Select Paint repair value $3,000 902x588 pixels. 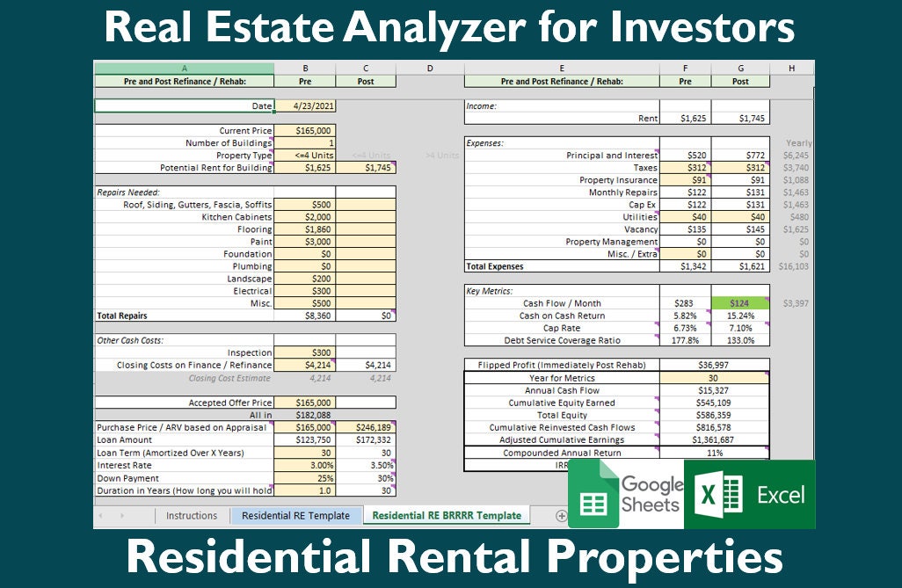(x=305, y=242)
